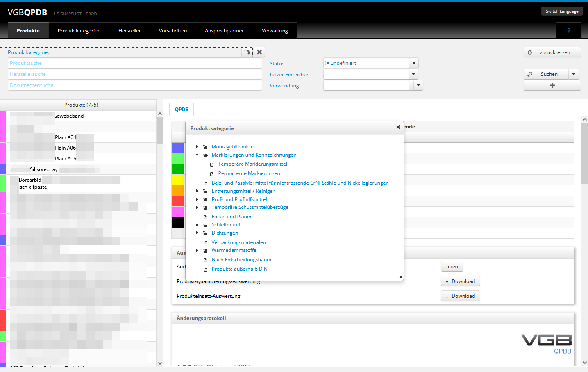This screenshot has height=372, width=588.
Task: Expand the Entfettungsmittel / Reiniger node
Action: (x=197, y=191)
